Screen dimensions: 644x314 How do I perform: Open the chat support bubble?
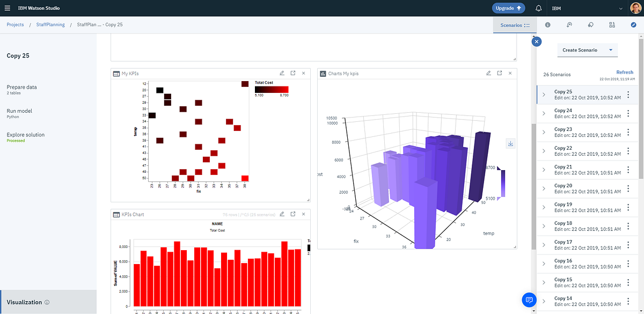tap(529, 300)
